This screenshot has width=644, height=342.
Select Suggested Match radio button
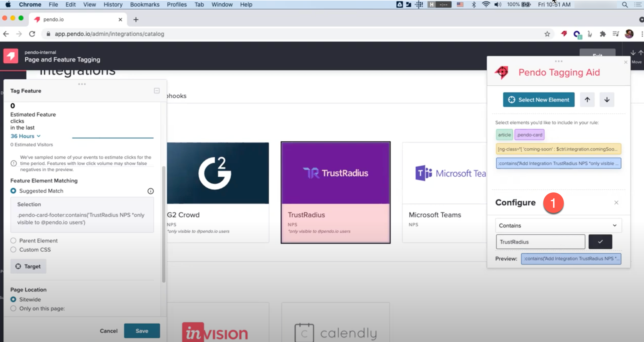(x=13, y=191)
